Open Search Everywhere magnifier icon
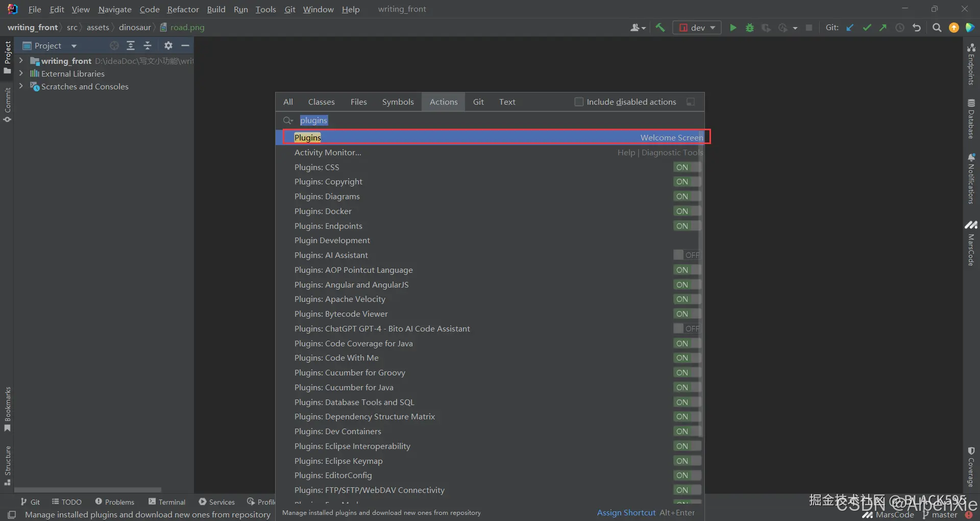 [x=937, y=28]
